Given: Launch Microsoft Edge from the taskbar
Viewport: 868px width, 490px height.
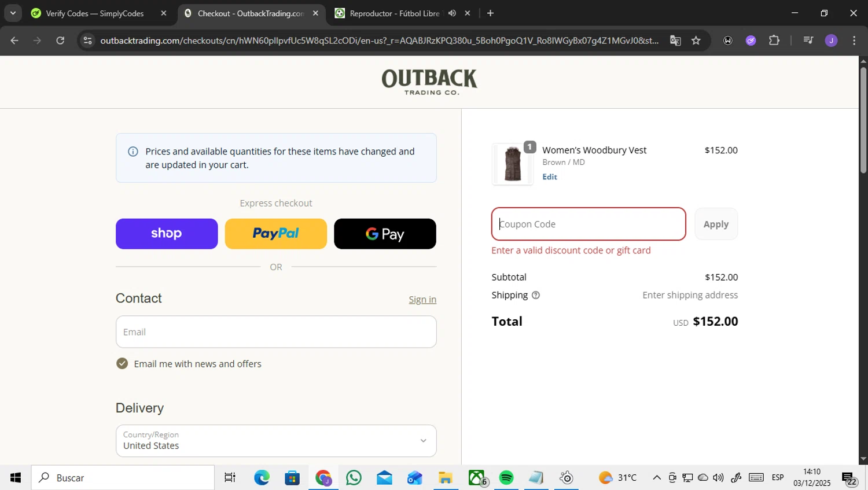Looking at the screenshot, I should click(x=262, y=478).
